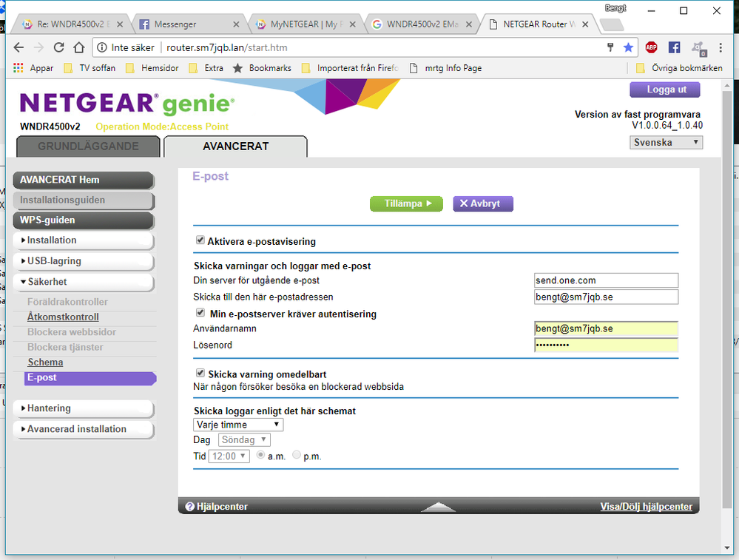Toggle Skicka varning omedelbart checkbox
This screenshot has width=739, height=560.
tap(200, 374)
